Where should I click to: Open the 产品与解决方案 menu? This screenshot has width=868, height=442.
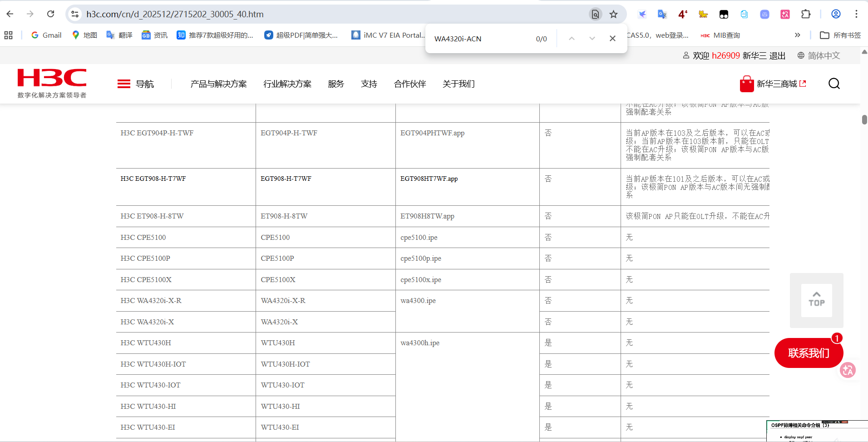(218, 84)
